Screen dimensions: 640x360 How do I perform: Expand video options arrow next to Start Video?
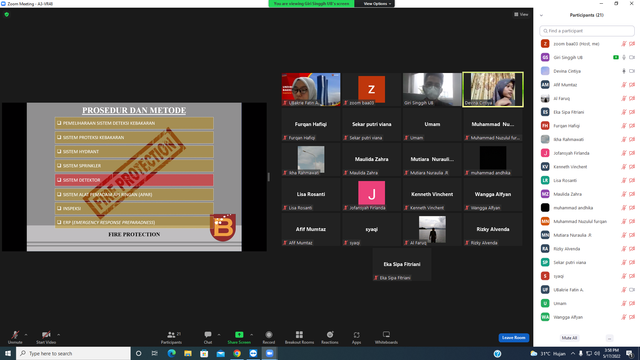58,335
